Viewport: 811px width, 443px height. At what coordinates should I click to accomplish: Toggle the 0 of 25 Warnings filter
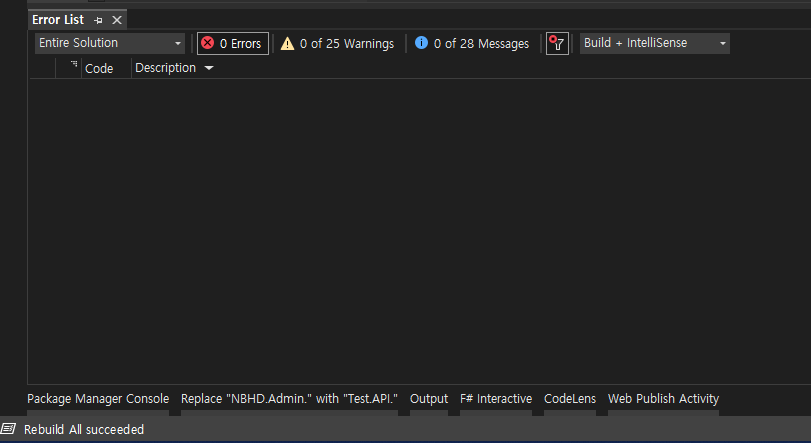click(337, 43)
